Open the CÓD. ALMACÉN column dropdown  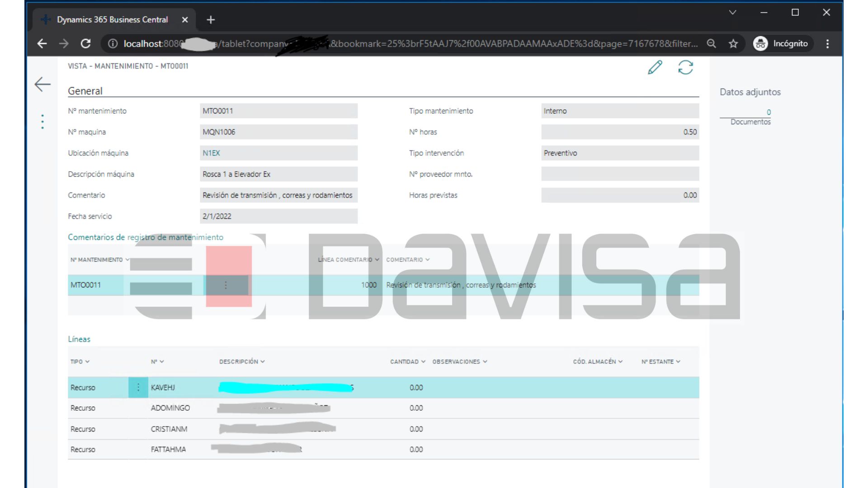pos(620,361)
